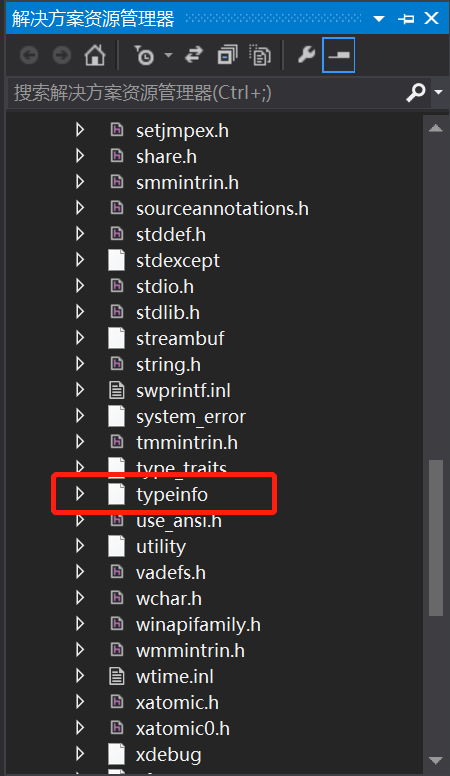450x776 pixels.
Task: Open properties with the wrench icon
Action: [x=306, y=55]
